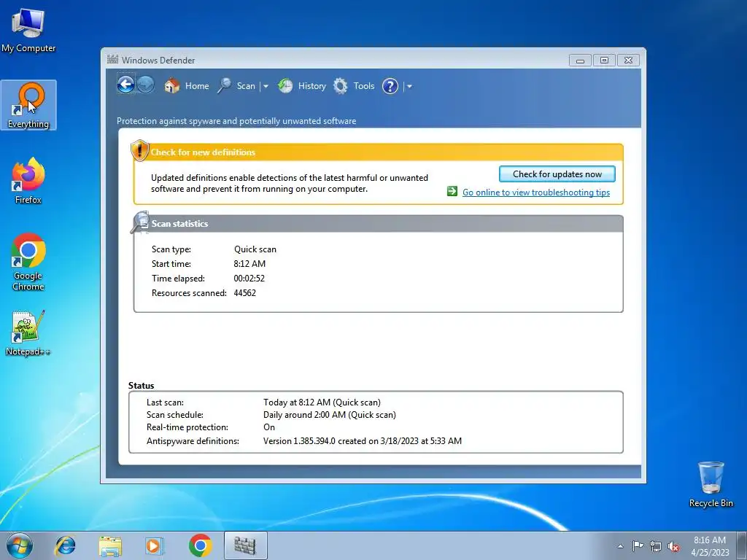Click Today at 8:12 AM last scan text
Viewport: 747px width, 560px height.
322,402
